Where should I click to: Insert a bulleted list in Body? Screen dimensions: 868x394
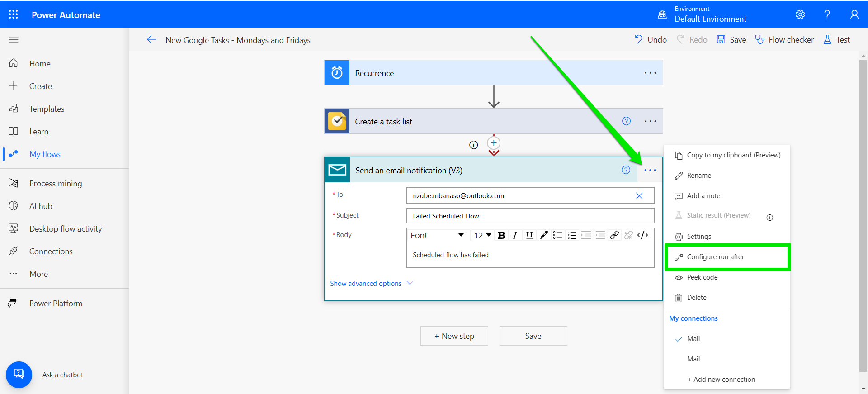click(x=558, y=235)
